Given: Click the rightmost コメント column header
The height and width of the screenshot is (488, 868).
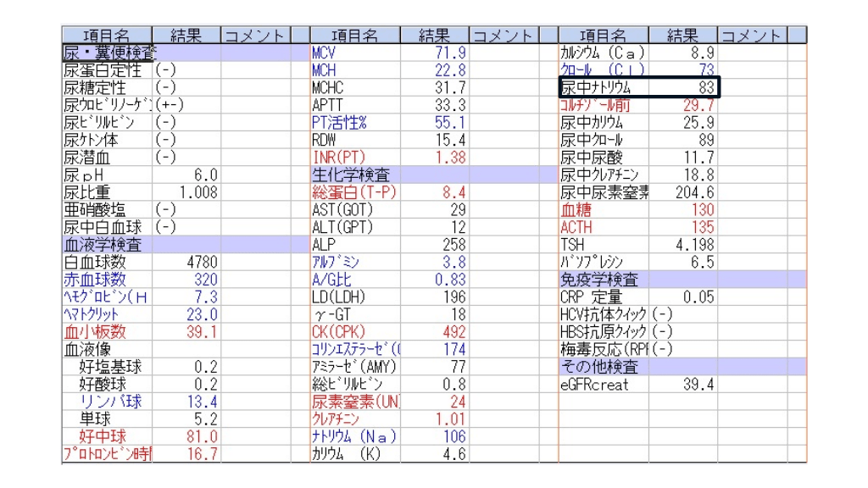Looking at the screenshot, I should [x=751, y=35].
